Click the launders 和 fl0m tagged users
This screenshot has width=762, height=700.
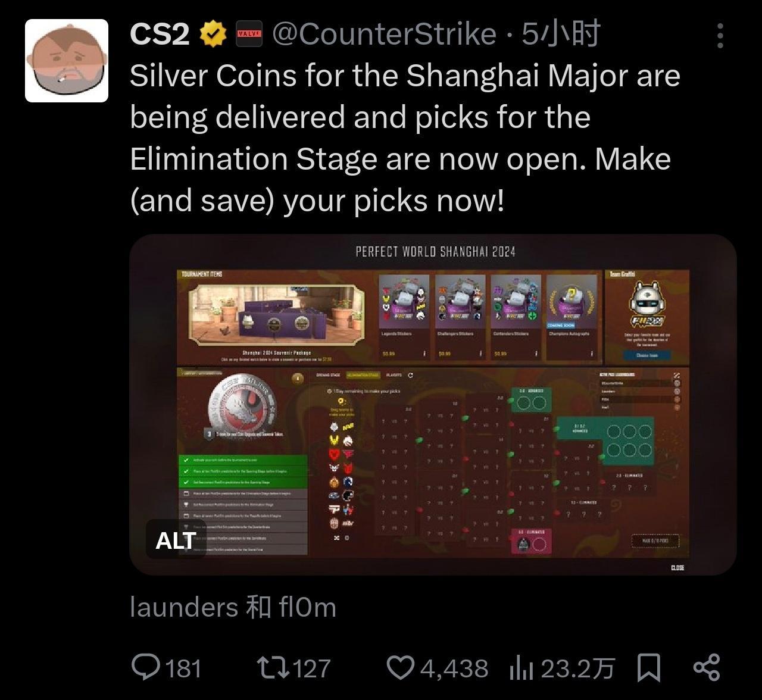pos(233,608)
